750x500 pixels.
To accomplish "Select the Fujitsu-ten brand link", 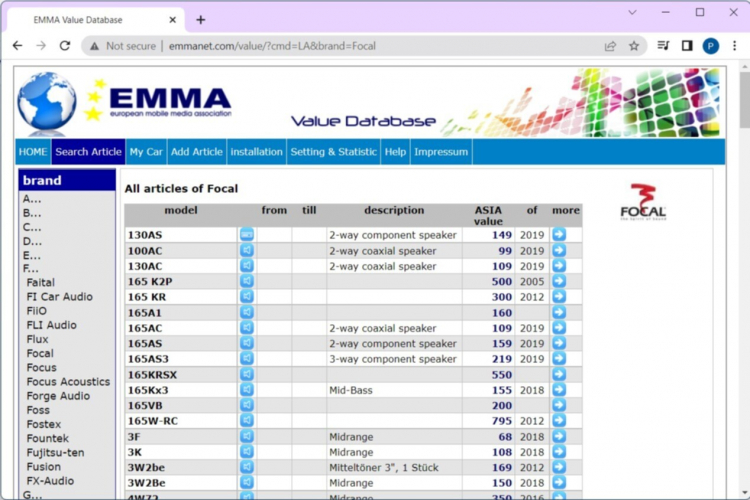I will (x=55, y=453).
